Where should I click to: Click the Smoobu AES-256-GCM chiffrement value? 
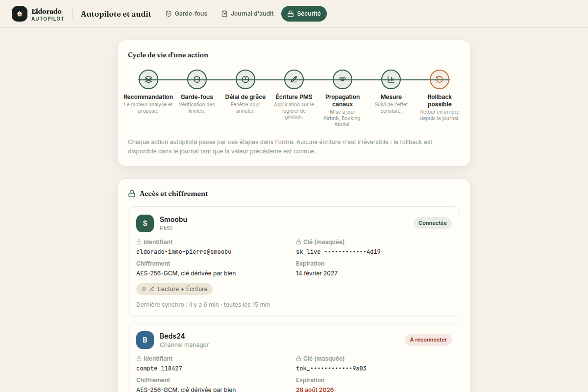pos(186,273)
